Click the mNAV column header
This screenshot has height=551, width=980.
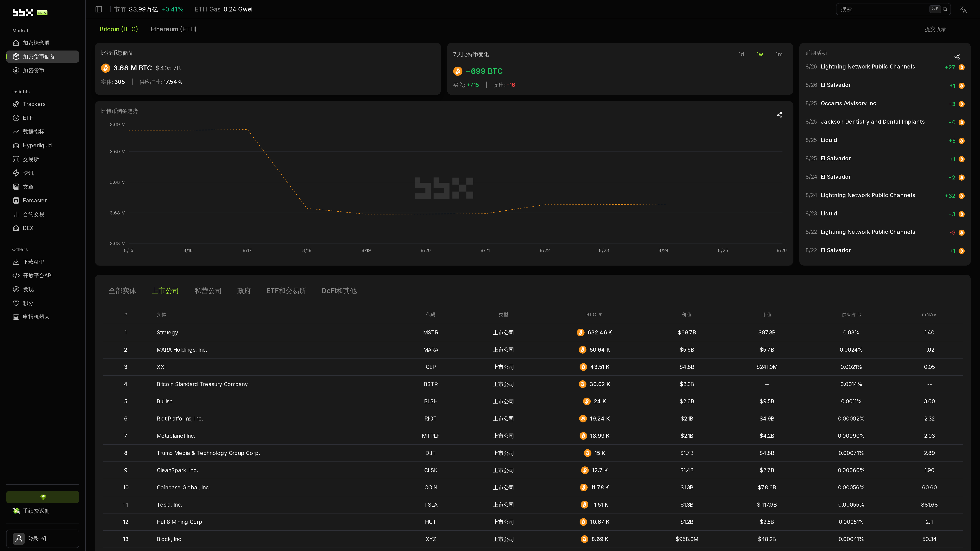pos(929,315)
